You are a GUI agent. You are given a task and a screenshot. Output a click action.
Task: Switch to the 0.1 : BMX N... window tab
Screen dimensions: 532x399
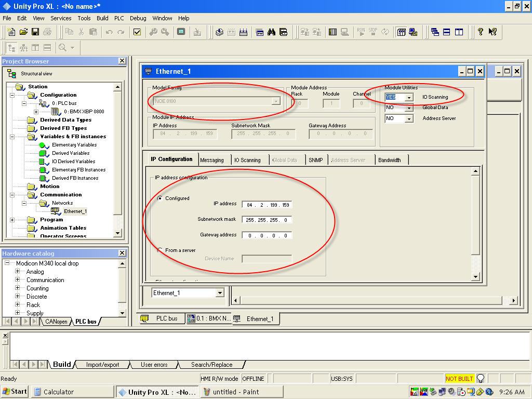(x=209, y=318)
